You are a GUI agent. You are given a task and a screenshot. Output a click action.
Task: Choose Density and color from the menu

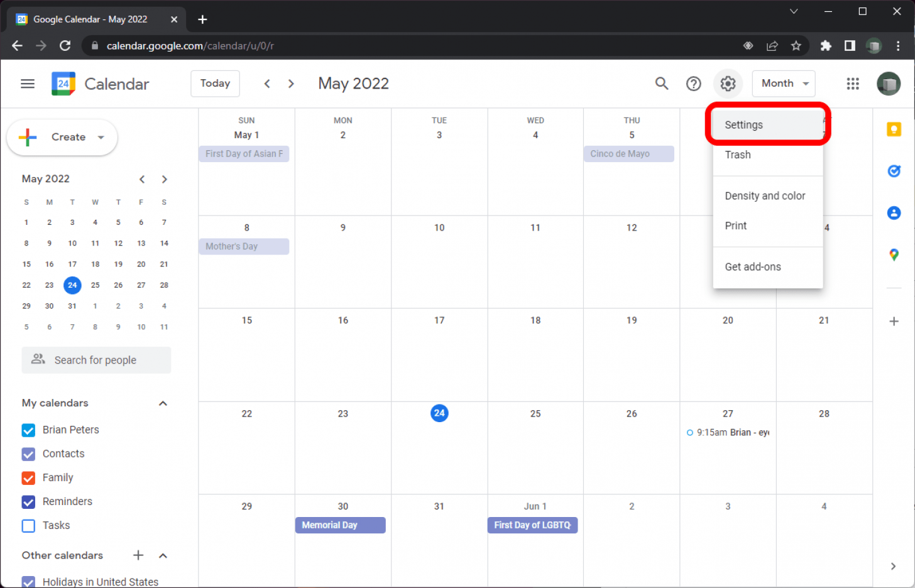click(765, 195)
